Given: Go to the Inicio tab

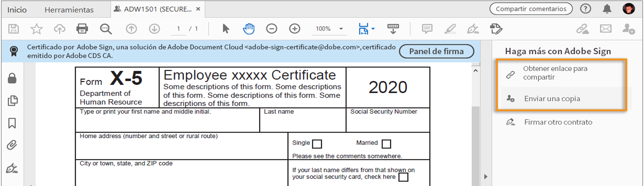Looking at the screenshot, I should pos(17,10).
